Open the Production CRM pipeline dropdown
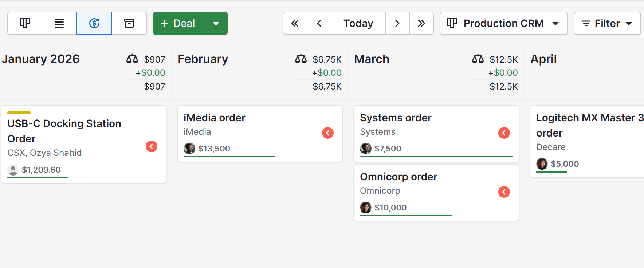The height and width of the screenshot is (268, 644). 504,23
